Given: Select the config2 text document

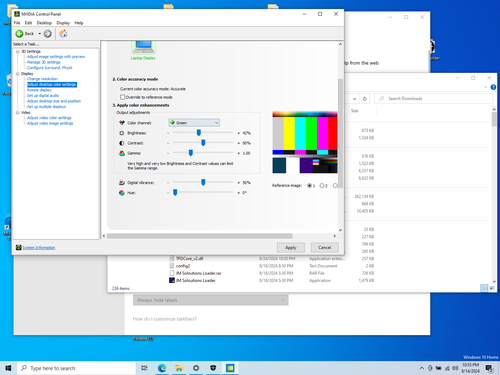Looking at the screenshot, I should 183,266.
